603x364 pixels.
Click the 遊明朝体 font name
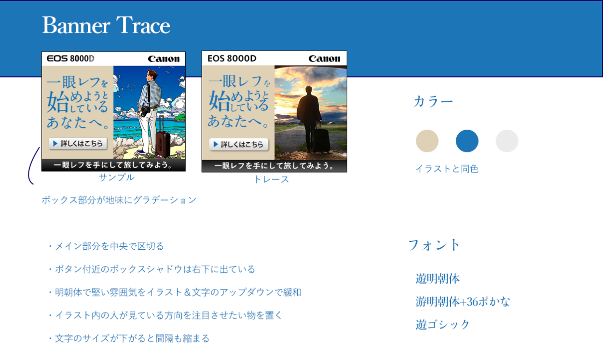(x=438, y=279)
